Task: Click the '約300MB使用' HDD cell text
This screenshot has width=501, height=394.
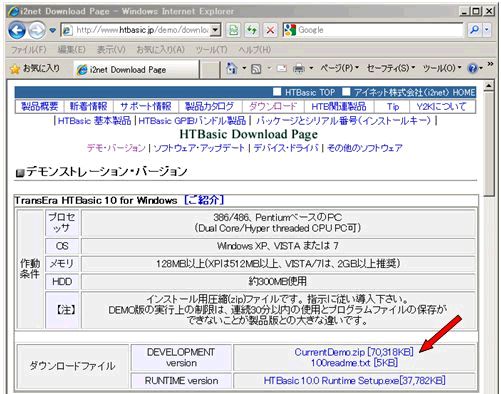Action: 278,282
